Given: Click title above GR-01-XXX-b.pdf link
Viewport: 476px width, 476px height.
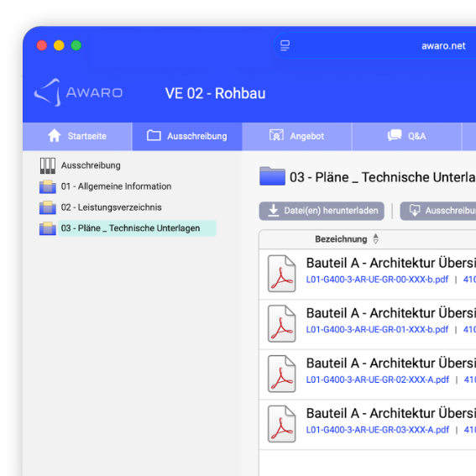Looking at the screenshot, I should pos(391,313).
